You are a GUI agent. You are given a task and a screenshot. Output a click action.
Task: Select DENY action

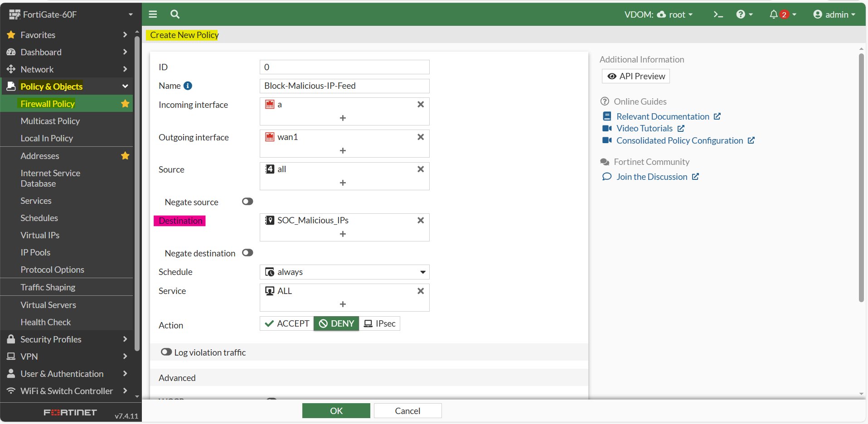(336, 323)
